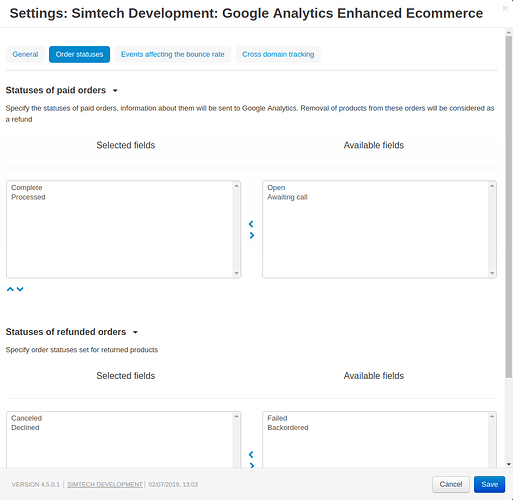The height and width of the screenshot is (500, 513).
Task: Open the Simtech Development link
Action: coord(105,484)
